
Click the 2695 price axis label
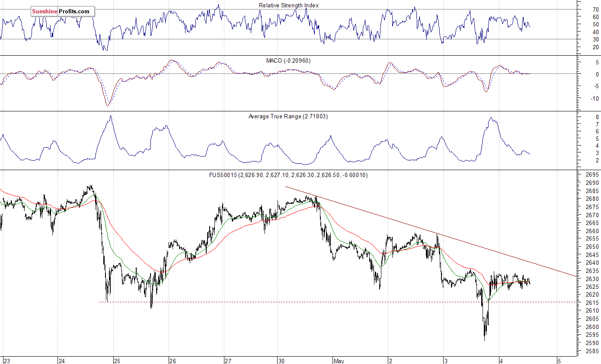point(592,175)
